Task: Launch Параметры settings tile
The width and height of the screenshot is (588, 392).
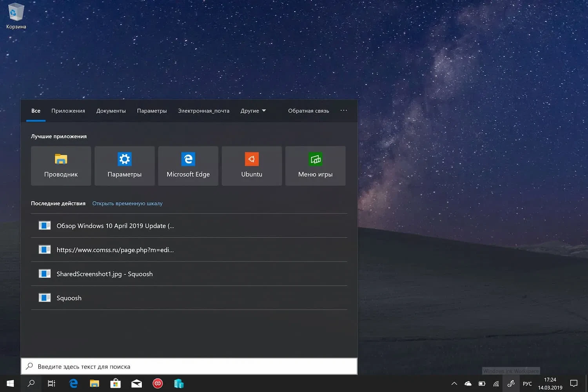Action: coord(124,166)
